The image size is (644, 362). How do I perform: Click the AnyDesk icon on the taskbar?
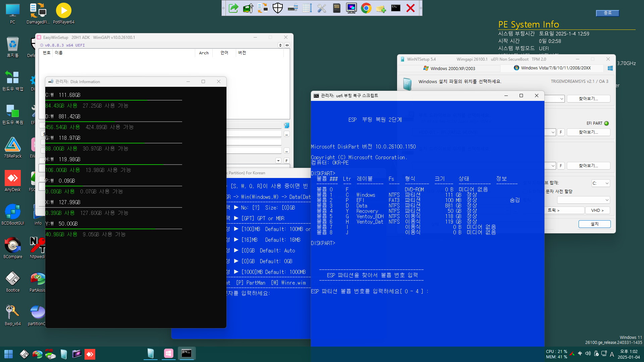coord(90,354)
